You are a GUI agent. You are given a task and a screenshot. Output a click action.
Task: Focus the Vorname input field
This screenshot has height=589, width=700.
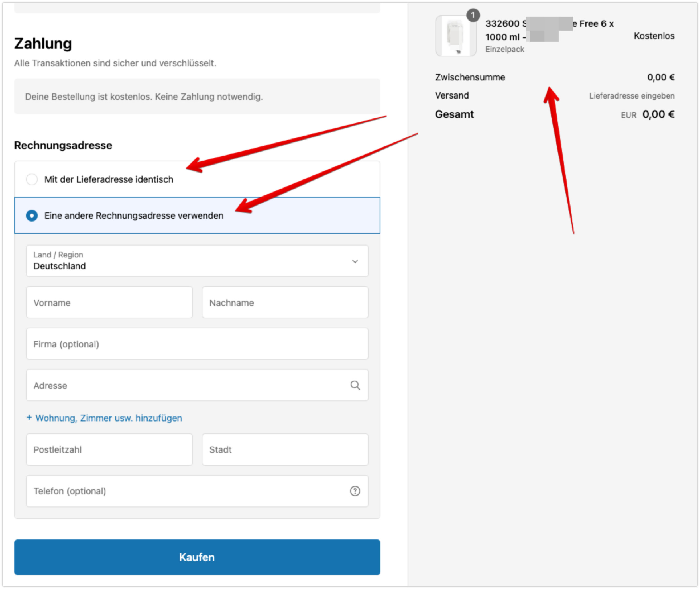(x=109, y=302)
